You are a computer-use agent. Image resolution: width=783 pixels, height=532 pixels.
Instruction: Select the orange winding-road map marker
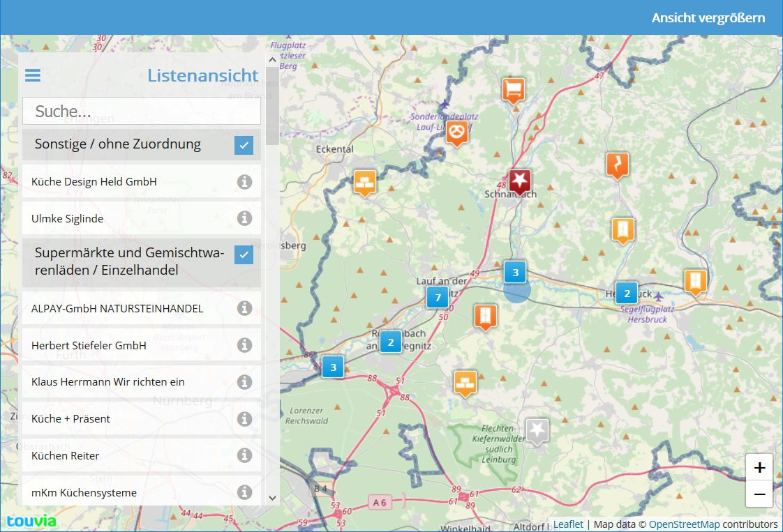617,165
